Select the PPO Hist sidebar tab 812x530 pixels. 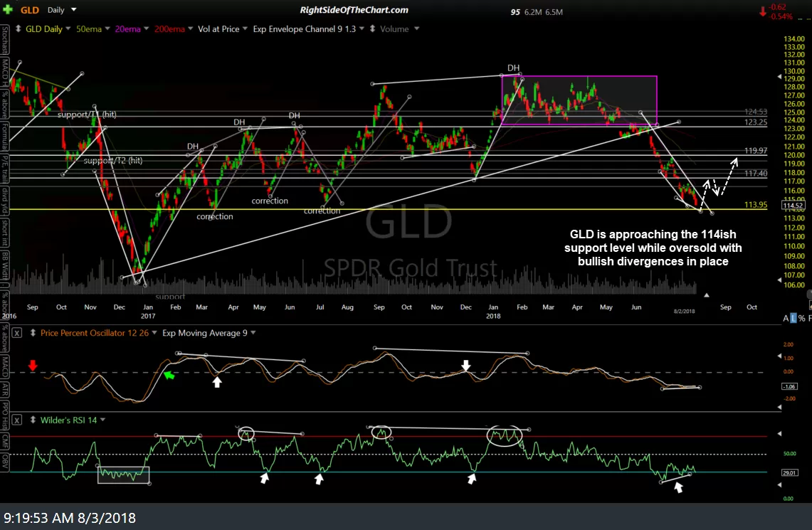pos(5,415)
